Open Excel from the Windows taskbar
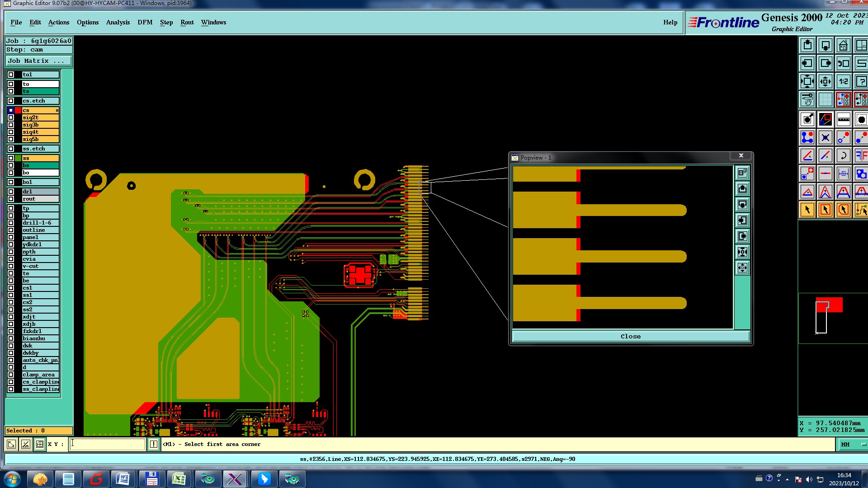Image resolution: width=868 pixels, height=488 pixels. [x=179, y=479]
